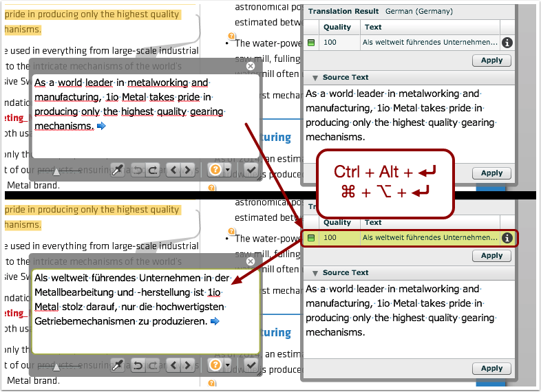Confirm segment with checkmark under the English text editor
The height and width of the screenshot is (392, 541).
[x=251, y=170]
